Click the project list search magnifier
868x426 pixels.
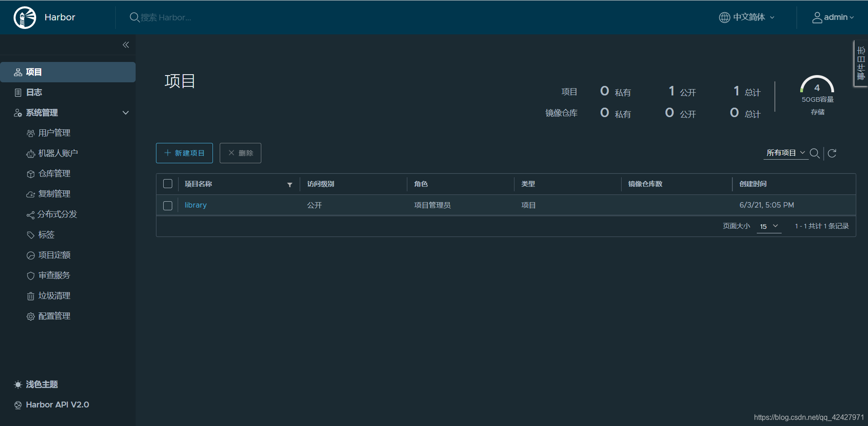[x=815, y=153]
